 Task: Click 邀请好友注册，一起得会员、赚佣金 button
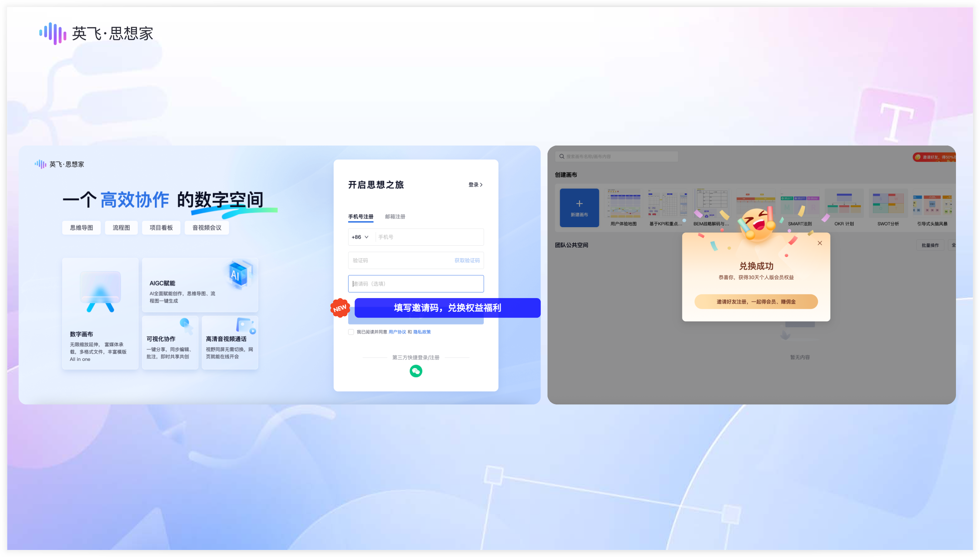pos(756,301)
